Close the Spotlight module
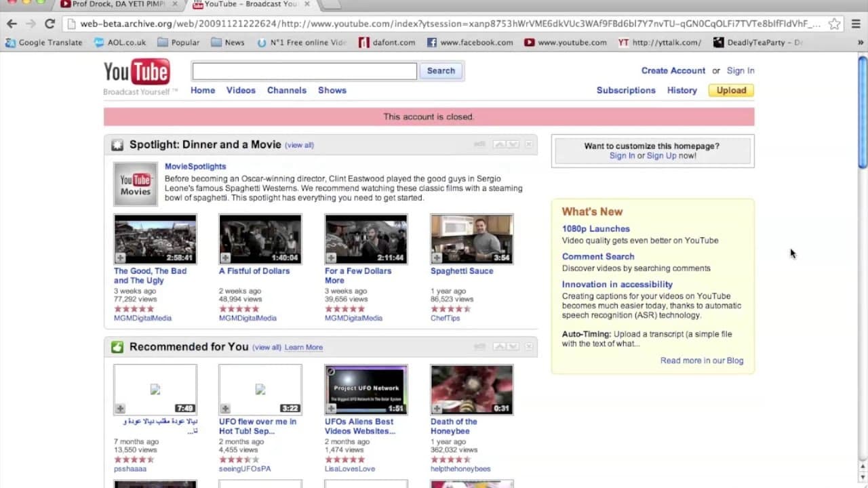 [x=529, y=144]
